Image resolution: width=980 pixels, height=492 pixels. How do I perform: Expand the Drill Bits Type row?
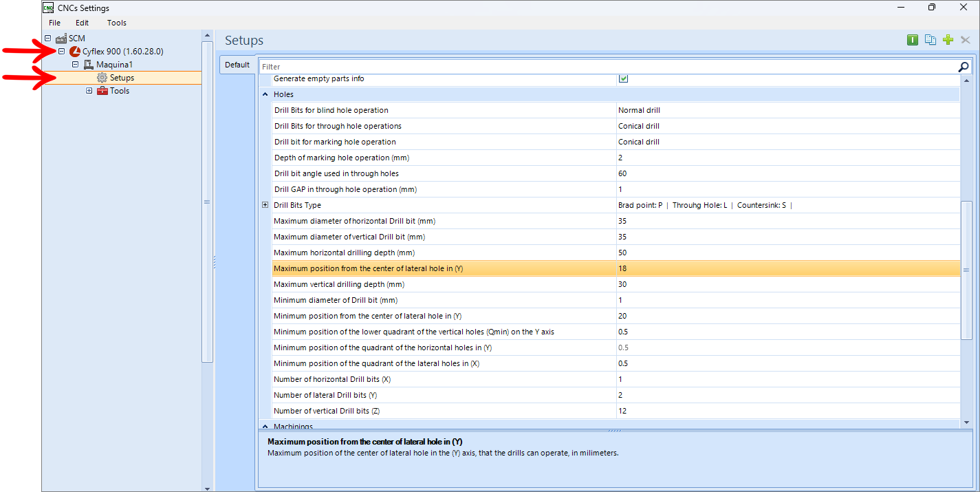pyautogui.click(x=265, y=205)
